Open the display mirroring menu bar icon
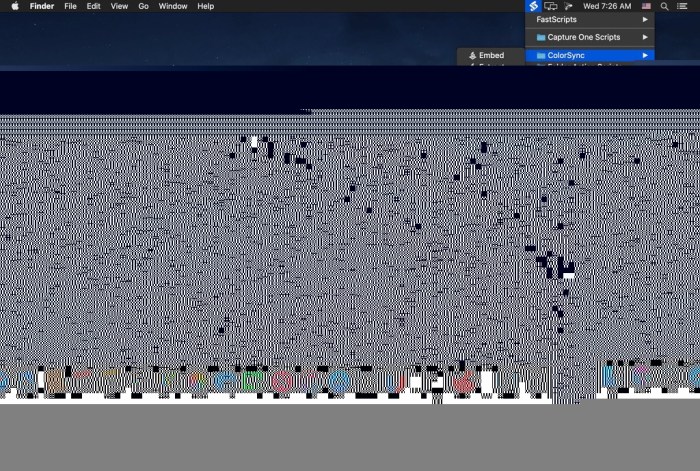700x471 pixels. coord(550,6)
